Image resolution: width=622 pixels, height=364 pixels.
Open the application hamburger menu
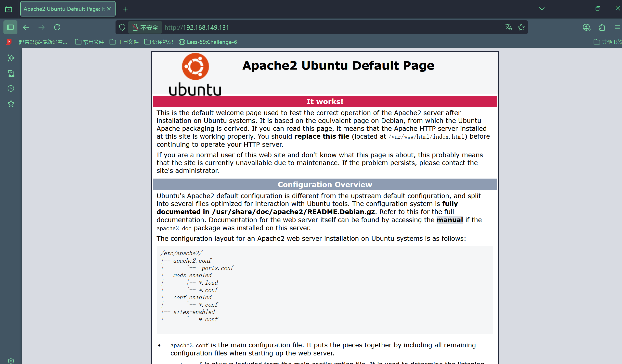point(617,27)
